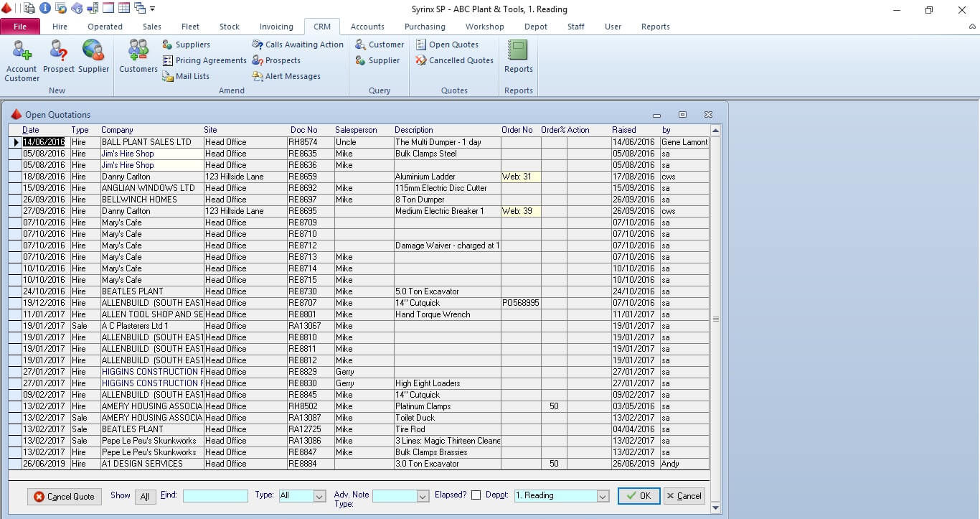Screen dimensions: 980x519
Task: Click the OK button
Action: pos(639,496)
